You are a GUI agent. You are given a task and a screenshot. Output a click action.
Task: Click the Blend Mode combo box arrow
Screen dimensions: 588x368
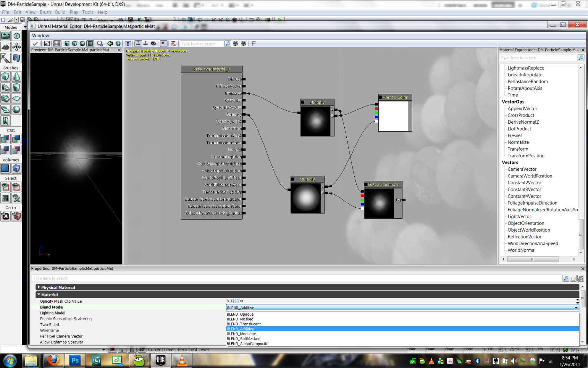576,308
